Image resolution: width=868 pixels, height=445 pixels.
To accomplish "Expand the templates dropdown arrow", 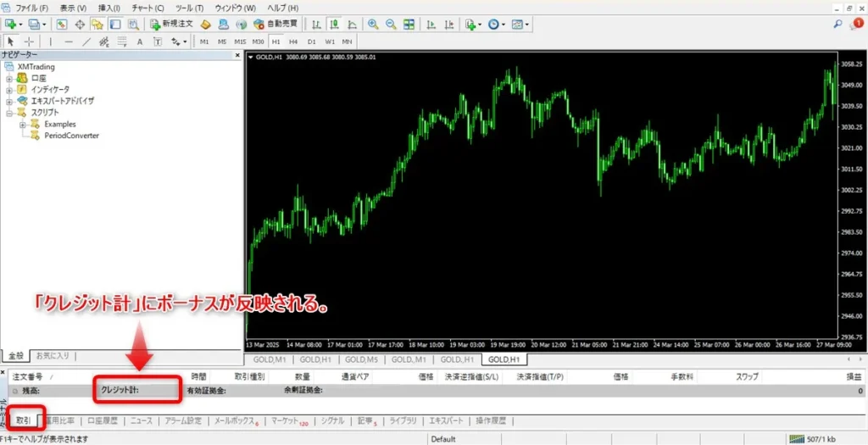I will 527,25.
